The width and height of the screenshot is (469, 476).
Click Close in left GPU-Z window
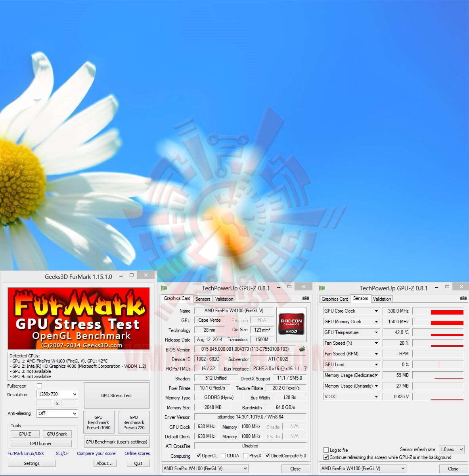[x=295, y=469]
